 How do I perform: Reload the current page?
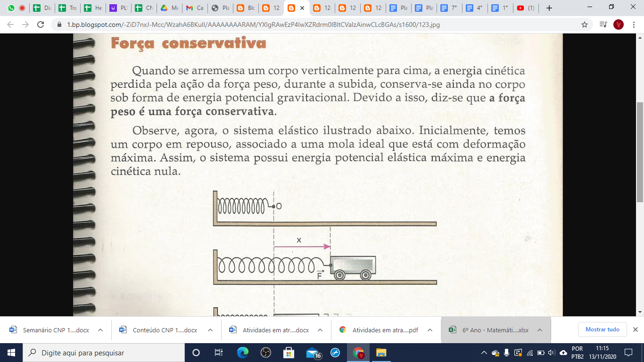(x=41, y=25)
